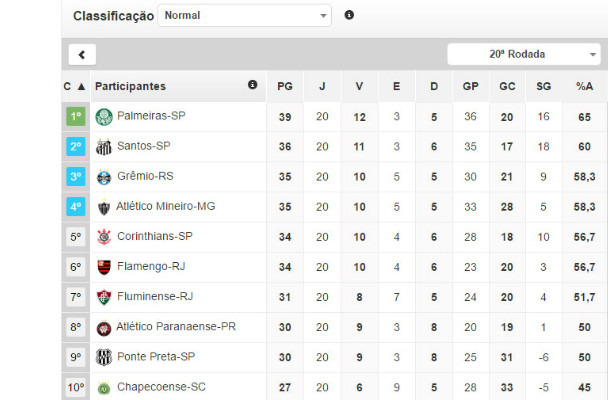Screen dimensions: 608x400
Task: Click the Santos-SP team crest
Action: (x=104, y=147)
